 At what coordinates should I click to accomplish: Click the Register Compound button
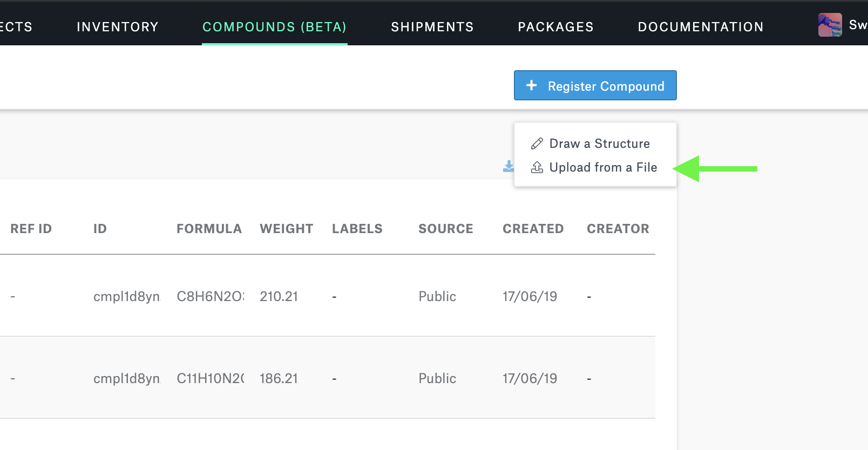[595, 86]
